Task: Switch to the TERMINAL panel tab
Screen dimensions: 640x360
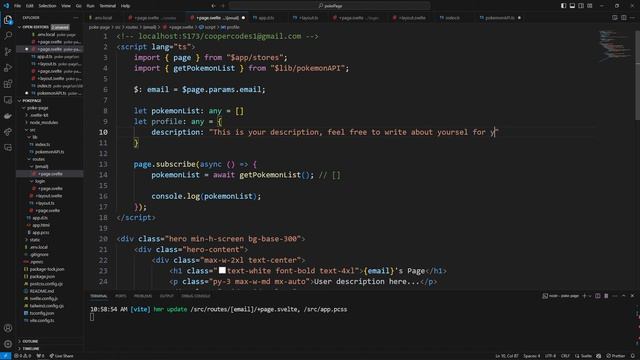Action: point(99,296)
